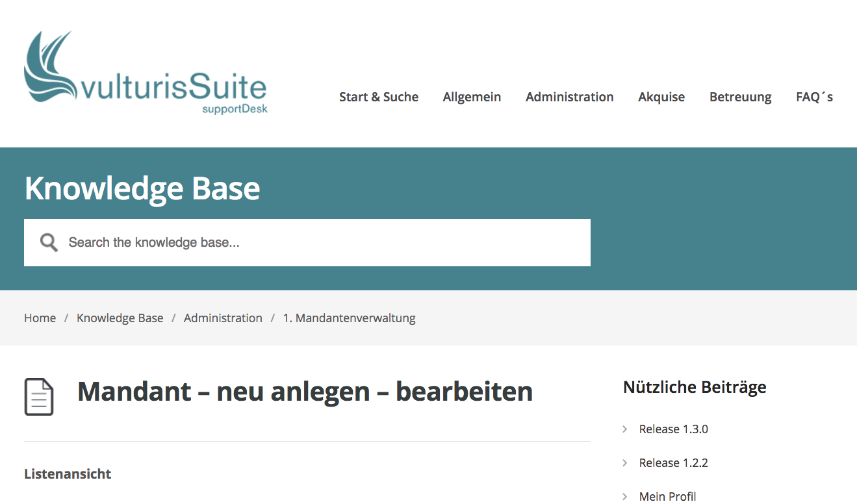This screenshot has height=504, width=857.
Task: Click the chevron arrow beside Mein Profil
Action: coord(625,496)
